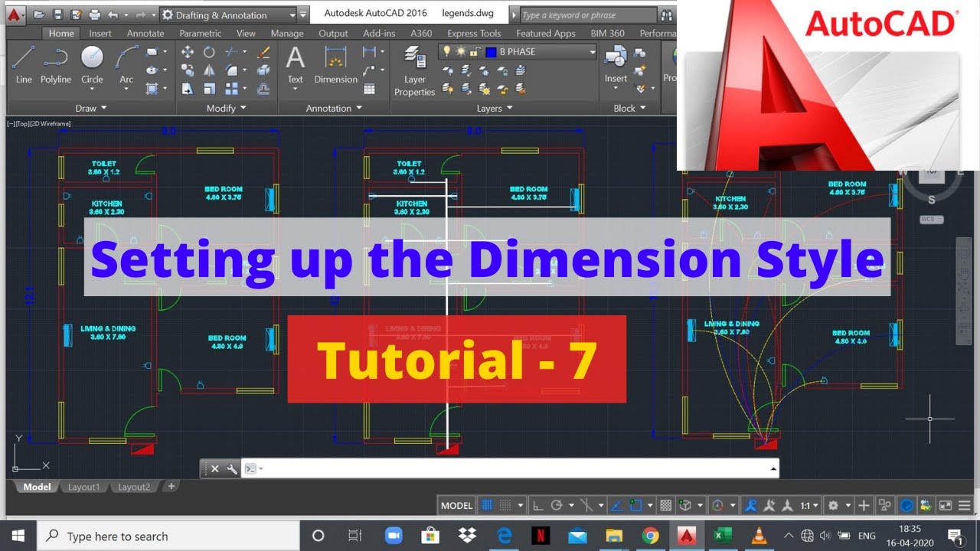
Task: Switch to the View ribbon tab
Action: pos(246,33)
